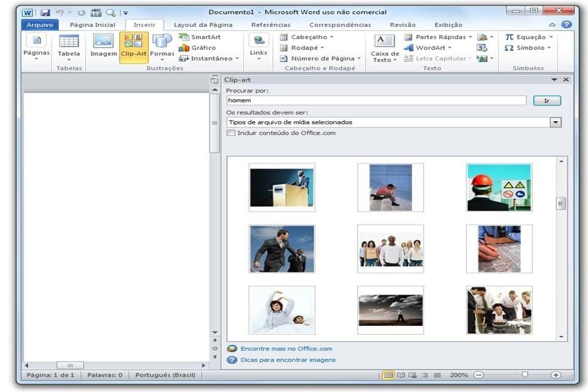Viewport: 588px width, 392px height.
Task: Open the Links menu
Action: tap(258, 47)
